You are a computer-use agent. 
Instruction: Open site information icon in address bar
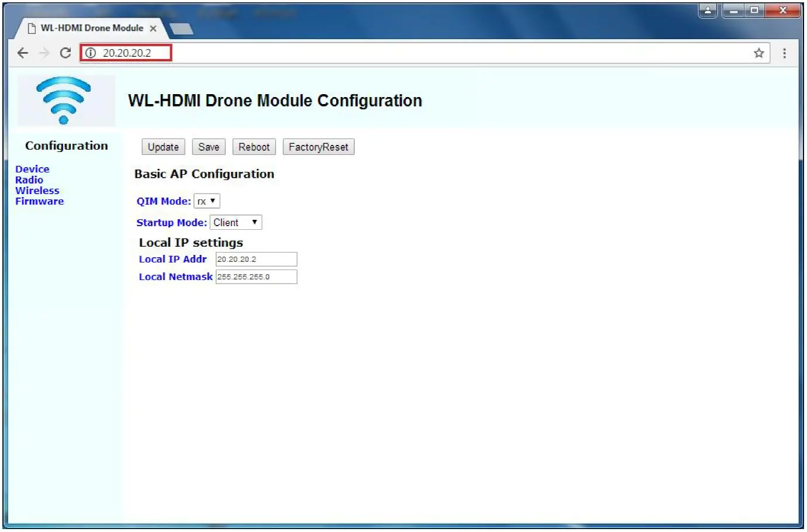tap(91, 53)
